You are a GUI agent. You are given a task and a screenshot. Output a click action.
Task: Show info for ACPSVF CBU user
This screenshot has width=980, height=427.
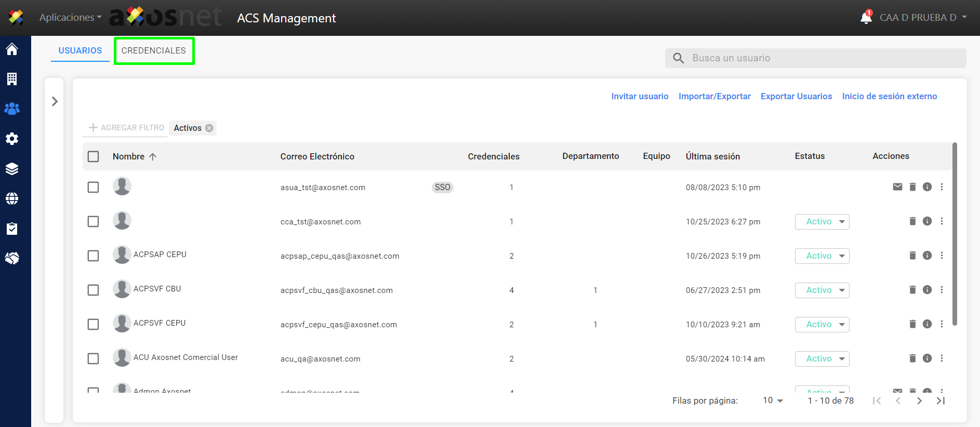pos(927,290)
